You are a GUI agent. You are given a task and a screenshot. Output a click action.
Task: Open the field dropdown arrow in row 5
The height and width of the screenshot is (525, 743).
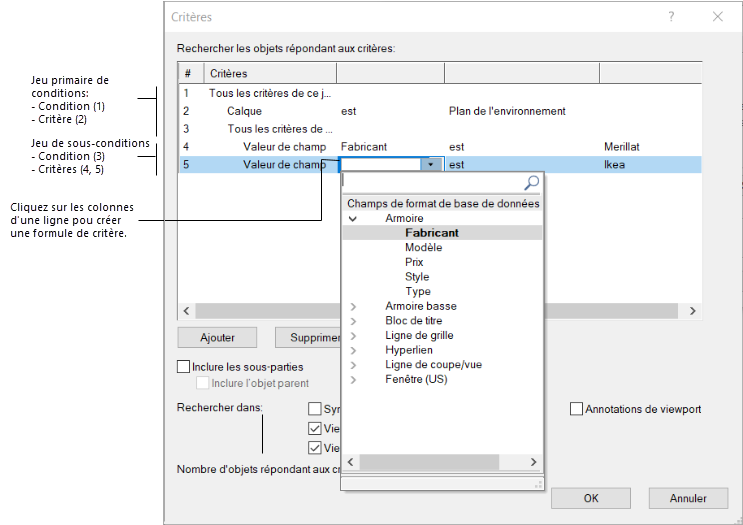430,165
